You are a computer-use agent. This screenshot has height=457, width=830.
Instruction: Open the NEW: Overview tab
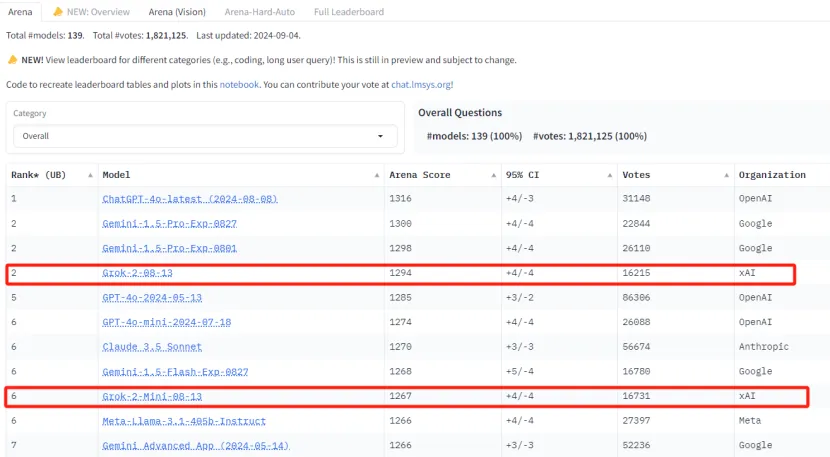click(91, 12)
